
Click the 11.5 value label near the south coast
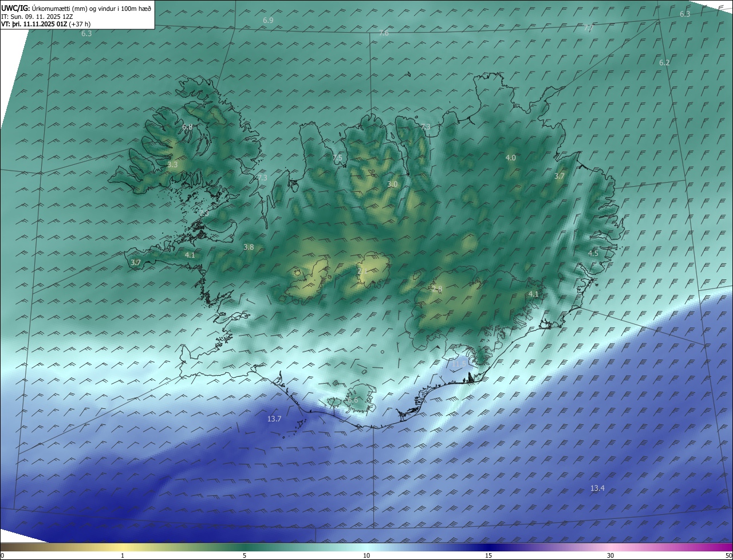[459, 364]
